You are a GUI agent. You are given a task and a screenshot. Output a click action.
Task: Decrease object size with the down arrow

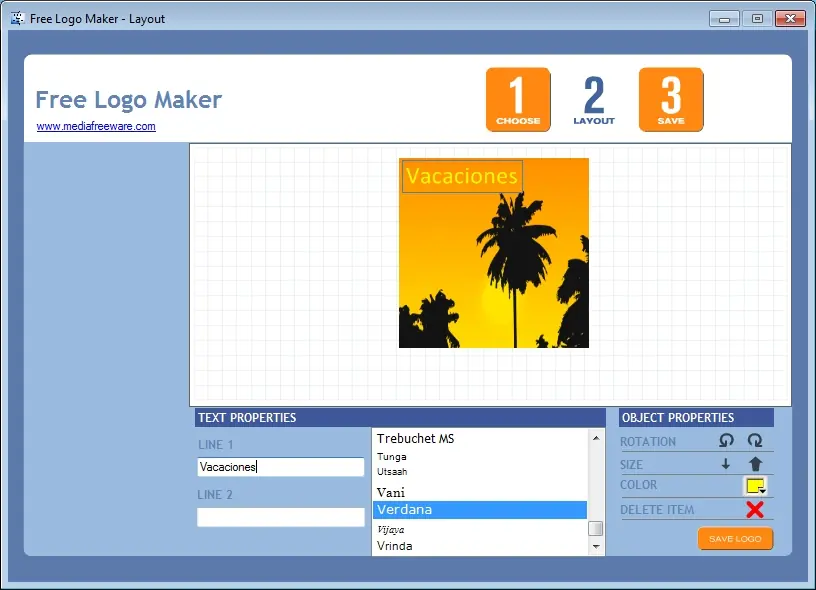pos(725,464)
